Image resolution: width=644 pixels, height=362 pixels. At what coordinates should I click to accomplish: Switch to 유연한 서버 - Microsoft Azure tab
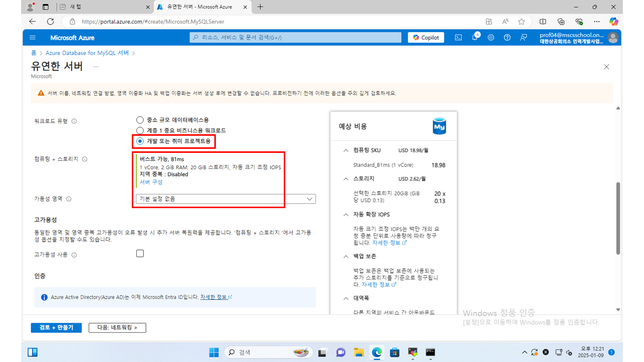pos(203,7)
